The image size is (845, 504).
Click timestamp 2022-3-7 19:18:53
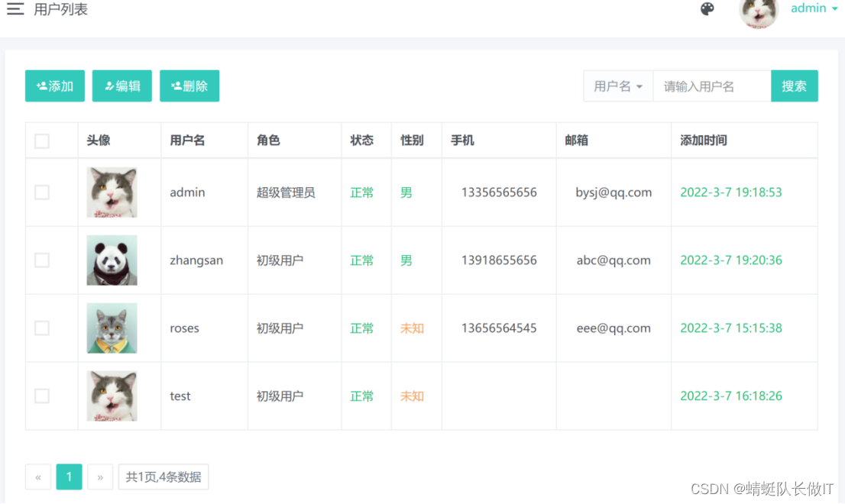(730, 192)
